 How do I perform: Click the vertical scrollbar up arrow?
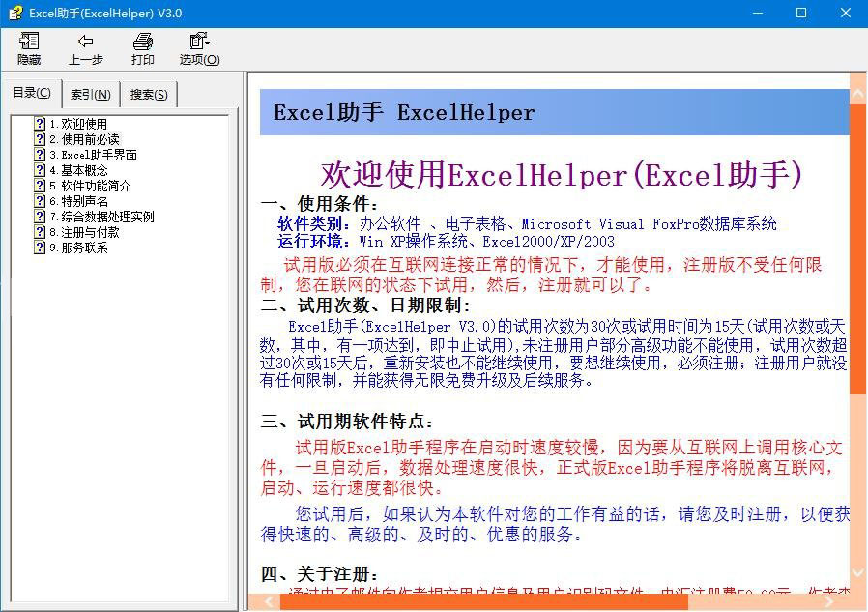[858, 94]
